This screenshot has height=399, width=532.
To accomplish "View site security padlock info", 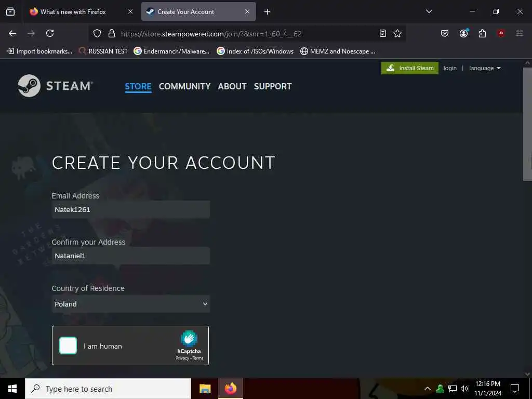I will click(x=112, y=33).
